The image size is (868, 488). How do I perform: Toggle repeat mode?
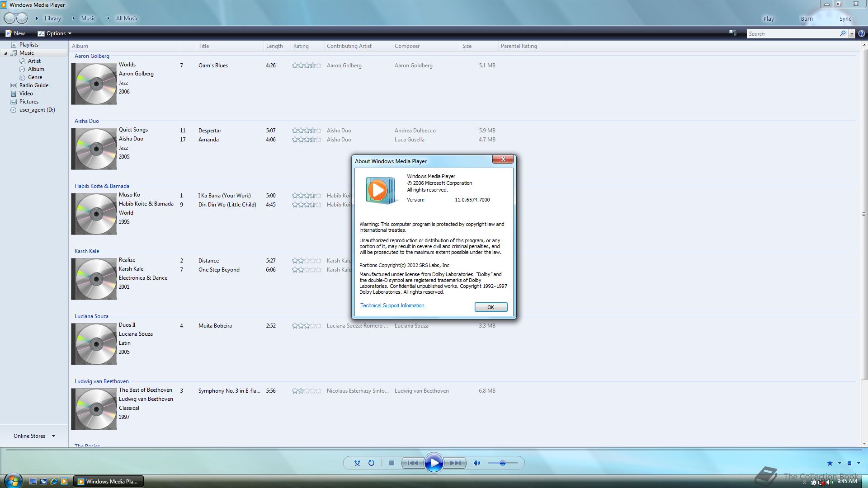click(371, 463)
